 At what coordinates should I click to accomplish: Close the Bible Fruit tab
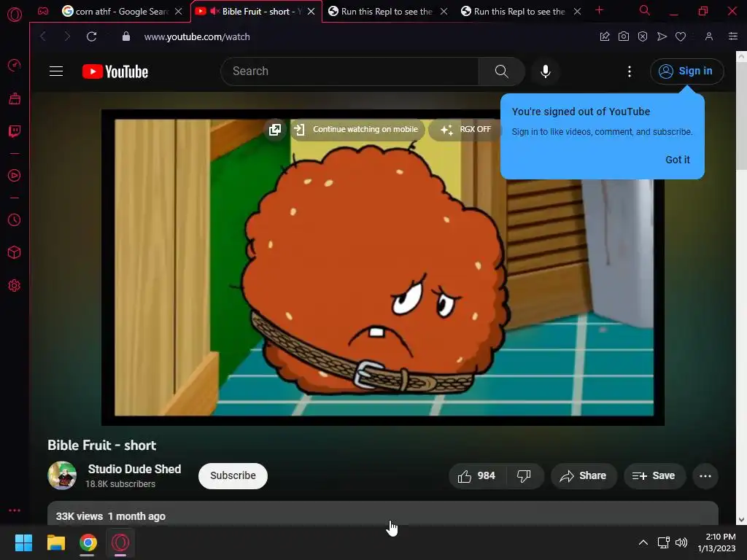point(311,12)
